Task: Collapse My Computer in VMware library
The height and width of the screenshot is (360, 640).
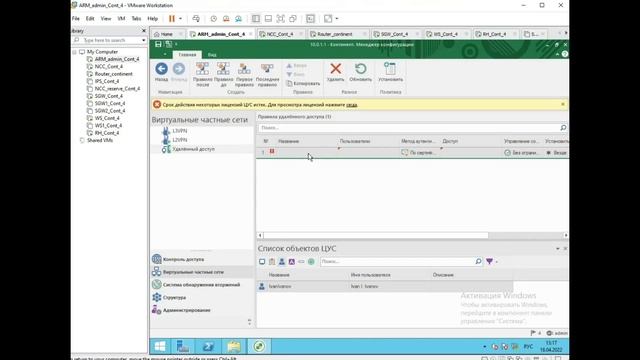Action: [x=75, y=52]
